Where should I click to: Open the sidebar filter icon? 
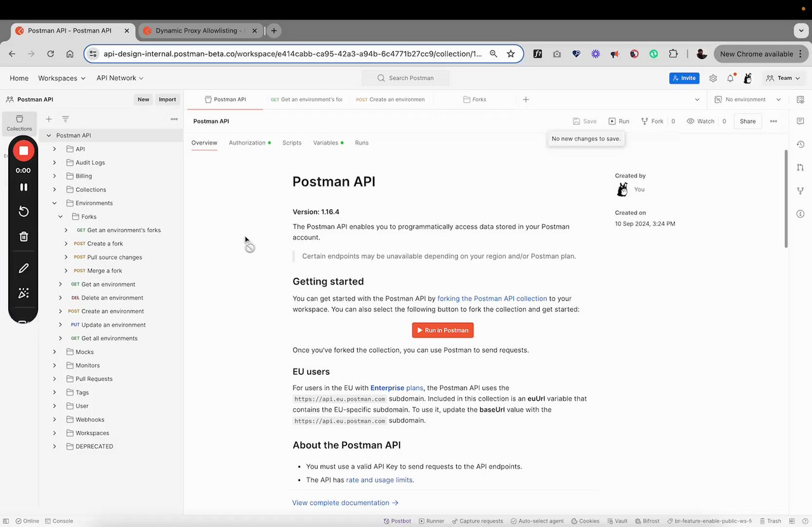pyautogui.click(x=65, y=119)
